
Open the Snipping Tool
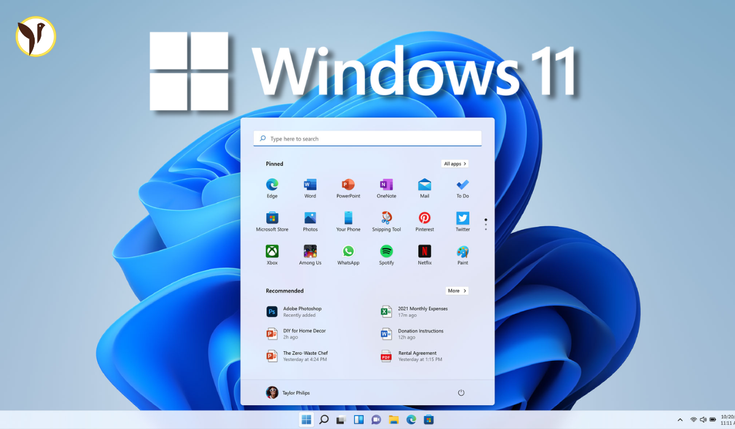tap(386, 221)
